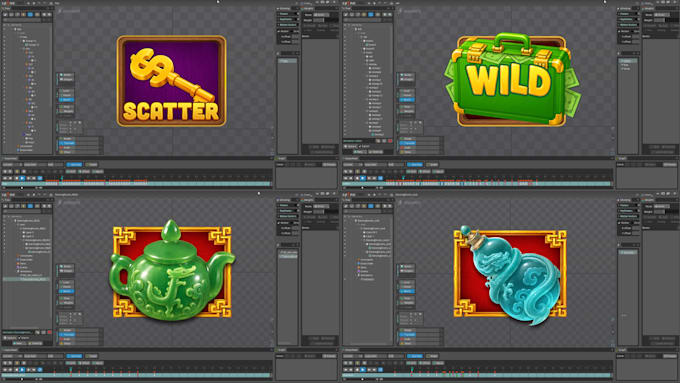The image size is (680, 383).
Task: Play backward in Scatter window timeline
Action: (x=16, y=178)
